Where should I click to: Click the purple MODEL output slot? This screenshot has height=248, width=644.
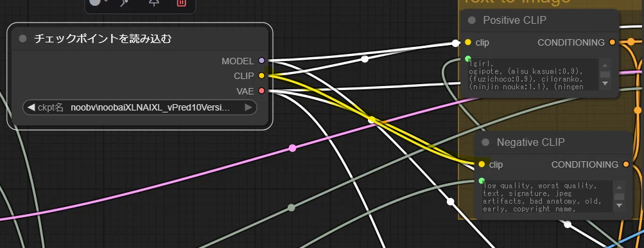261,61
